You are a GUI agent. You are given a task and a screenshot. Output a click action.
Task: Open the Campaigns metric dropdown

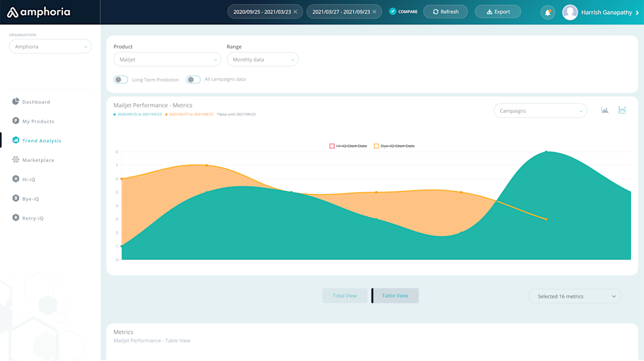(540, 111)
